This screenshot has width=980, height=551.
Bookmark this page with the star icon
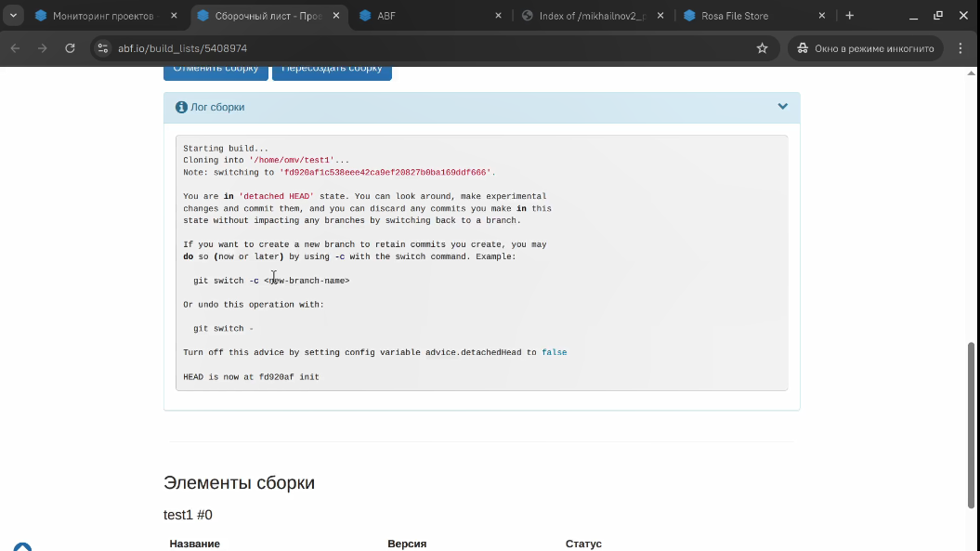pos(762,48)
